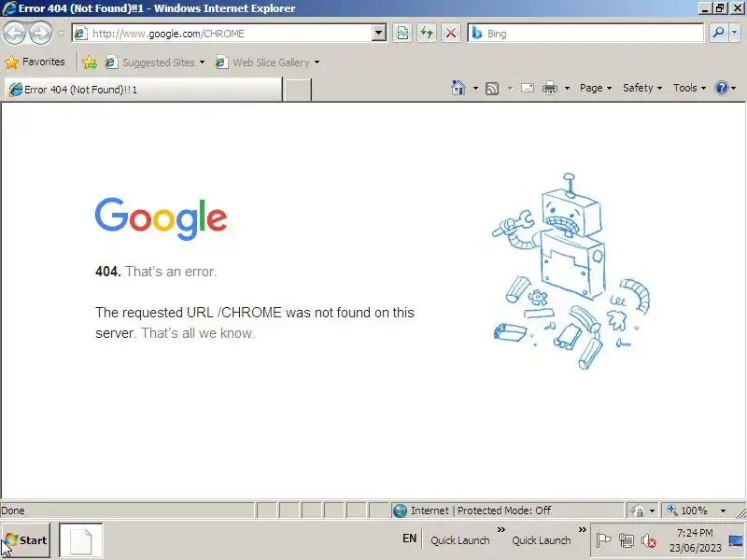Viewport: 747px width, 560px height.
Task: Click the blank document taskbar button
Action: [80, 540]
